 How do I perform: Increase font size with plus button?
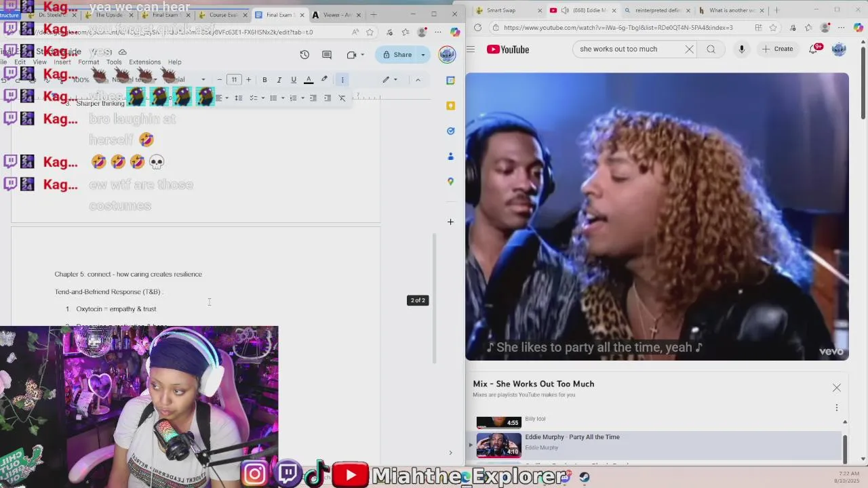point(248,80)
